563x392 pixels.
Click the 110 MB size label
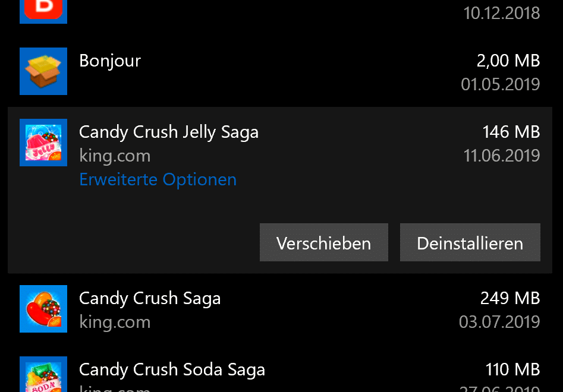(512, 369)
